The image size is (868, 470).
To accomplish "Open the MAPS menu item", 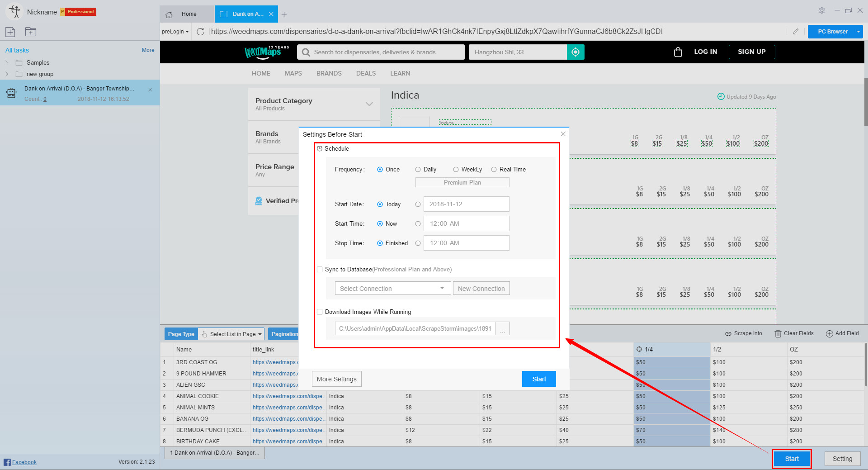I will pyautogui.click(x=293, y=73).
